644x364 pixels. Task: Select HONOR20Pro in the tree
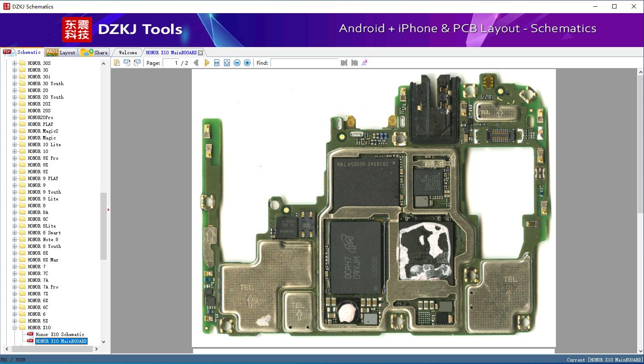[x=41, y=117]
